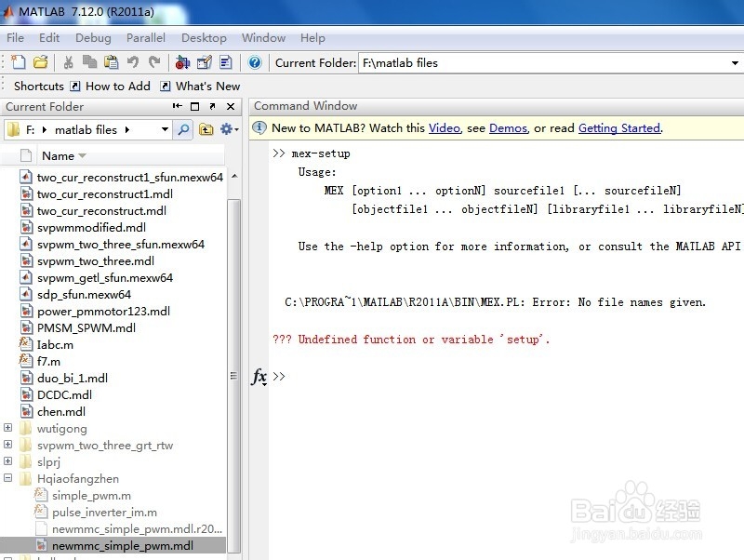
Task: Open GUIDE from the toolbar icon
Action: tap(204, 62)
